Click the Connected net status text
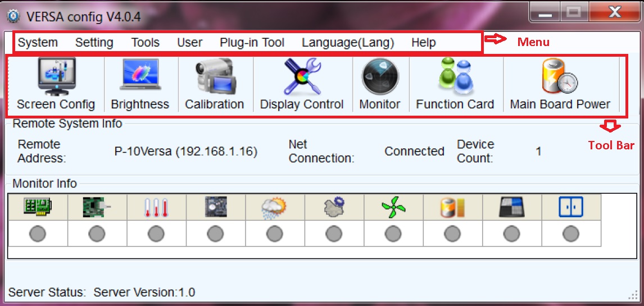Viewport: 644px width, 306px height. click(414, 152)
